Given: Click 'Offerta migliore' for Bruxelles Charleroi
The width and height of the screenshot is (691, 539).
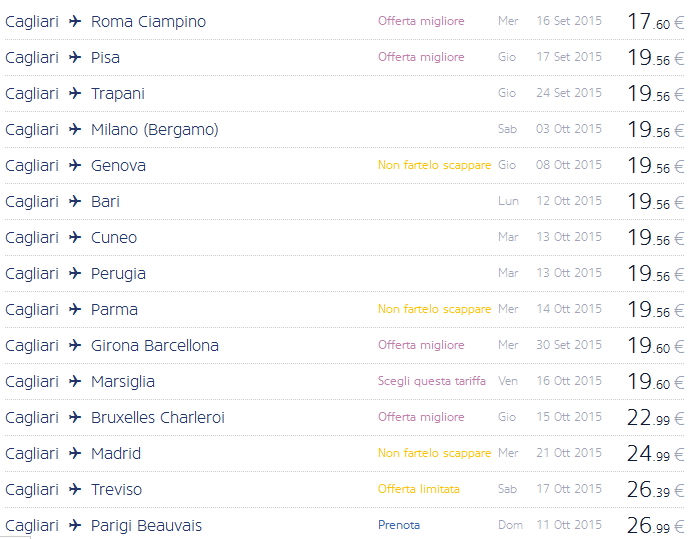Looking at the screenshot, I should coord(421,417).
